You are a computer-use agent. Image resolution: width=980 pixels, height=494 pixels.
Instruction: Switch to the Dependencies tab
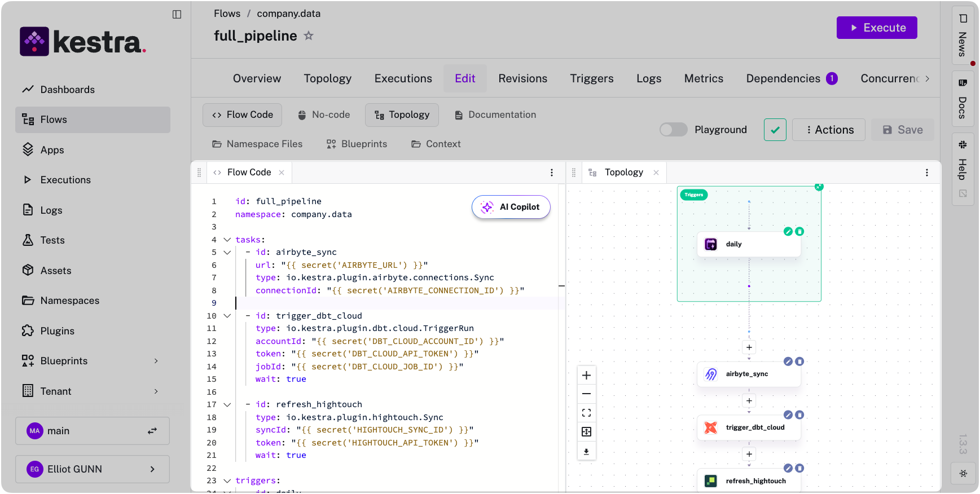[x=792, y=78]
